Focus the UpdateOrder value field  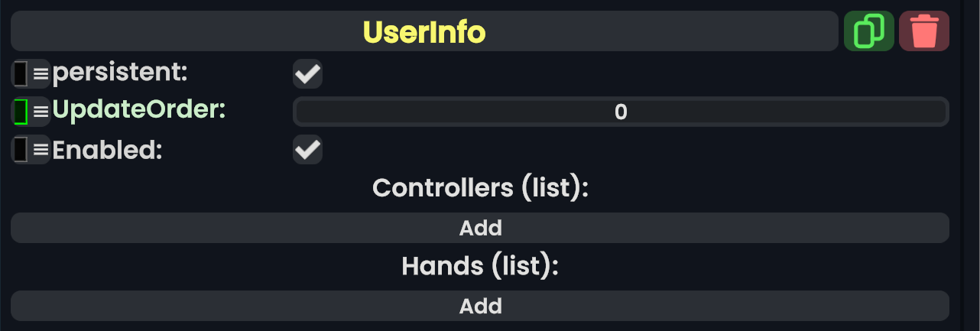pos(620,112)
